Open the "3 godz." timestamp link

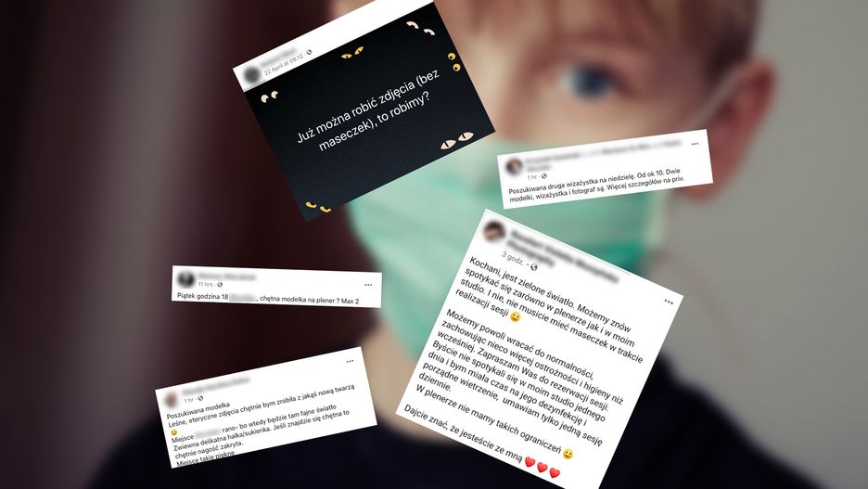513,258
